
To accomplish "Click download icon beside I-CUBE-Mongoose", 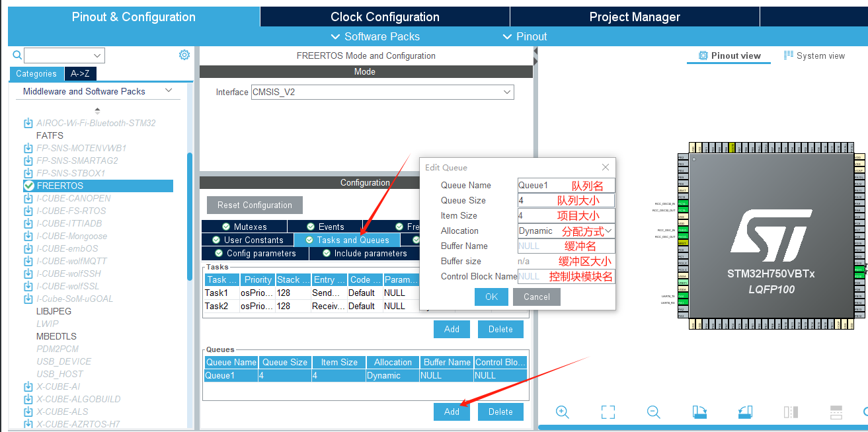I will coord(28,236).
